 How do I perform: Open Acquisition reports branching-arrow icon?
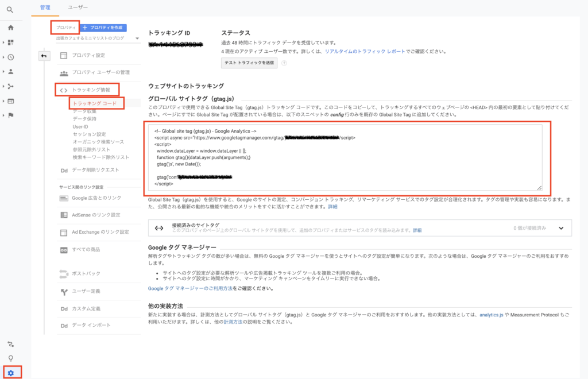(x=10, y=86)
